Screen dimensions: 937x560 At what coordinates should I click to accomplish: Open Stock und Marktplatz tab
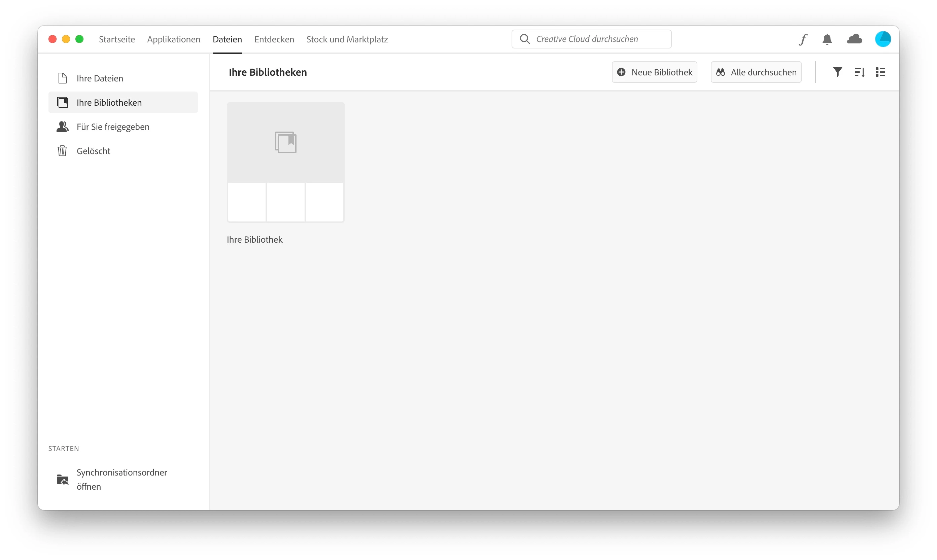[347, 39]
